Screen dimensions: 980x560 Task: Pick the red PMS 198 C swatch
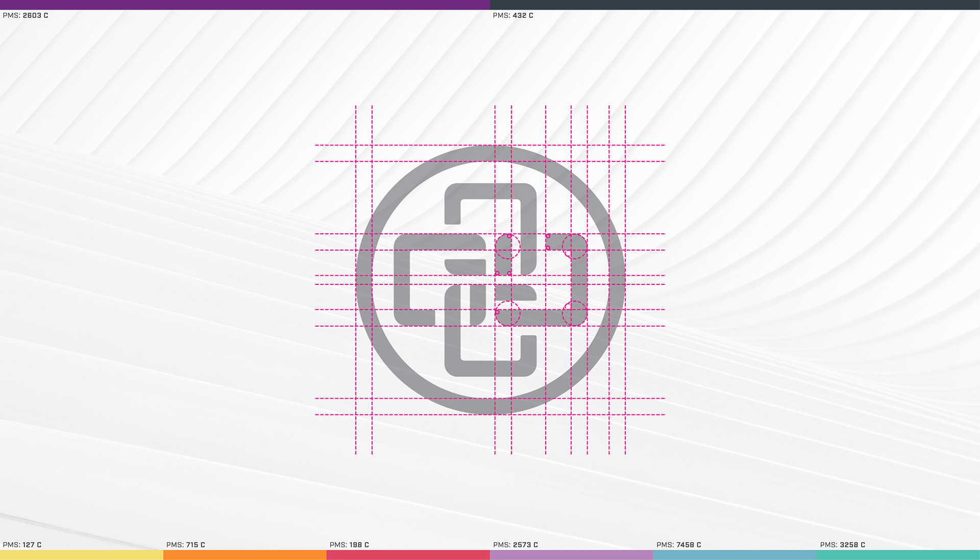[408, 555]
